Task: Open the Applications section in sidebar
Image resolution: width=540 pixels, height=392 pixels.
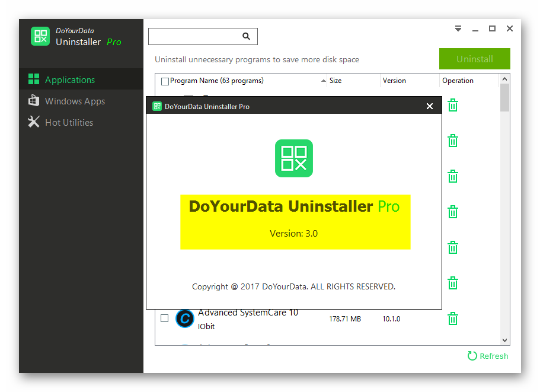Action: pos(81,79)
